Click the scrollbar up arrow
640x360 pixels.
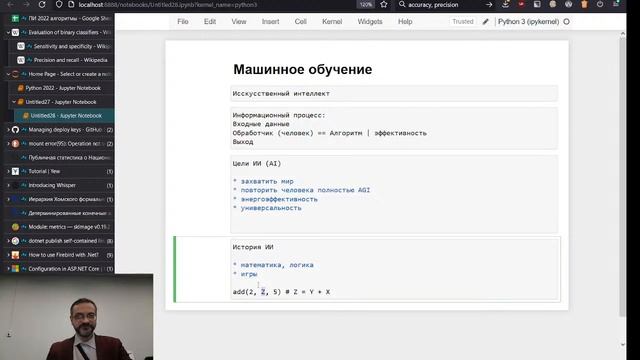point(622,35)
